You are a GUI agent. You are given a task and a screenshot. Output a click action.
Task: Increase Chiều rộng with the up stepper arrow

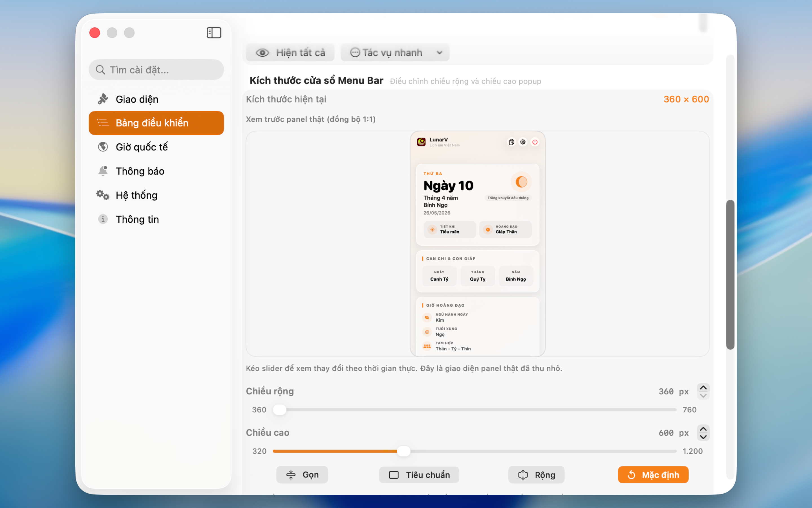703,388
